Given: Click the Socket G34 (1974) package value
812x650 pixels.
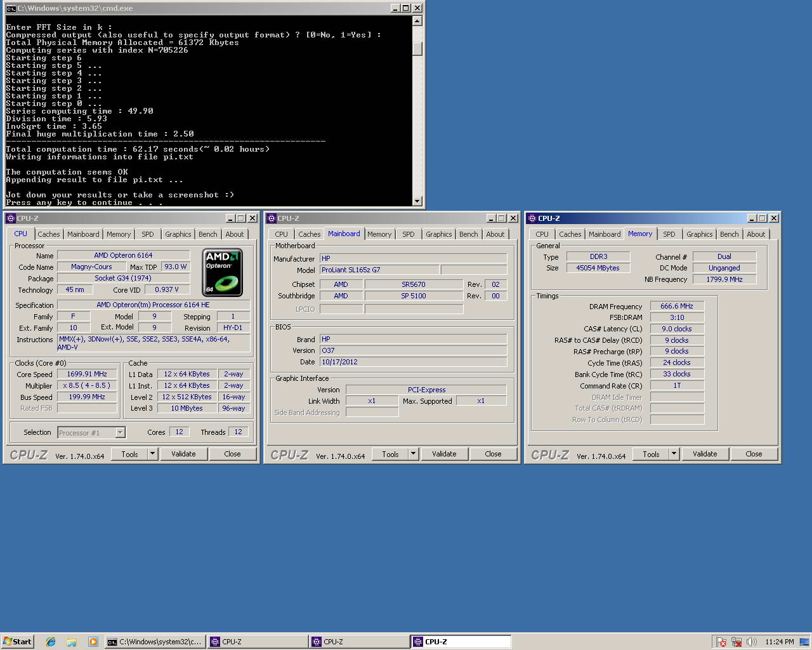Looking at the screenshot, I should 124,278.
